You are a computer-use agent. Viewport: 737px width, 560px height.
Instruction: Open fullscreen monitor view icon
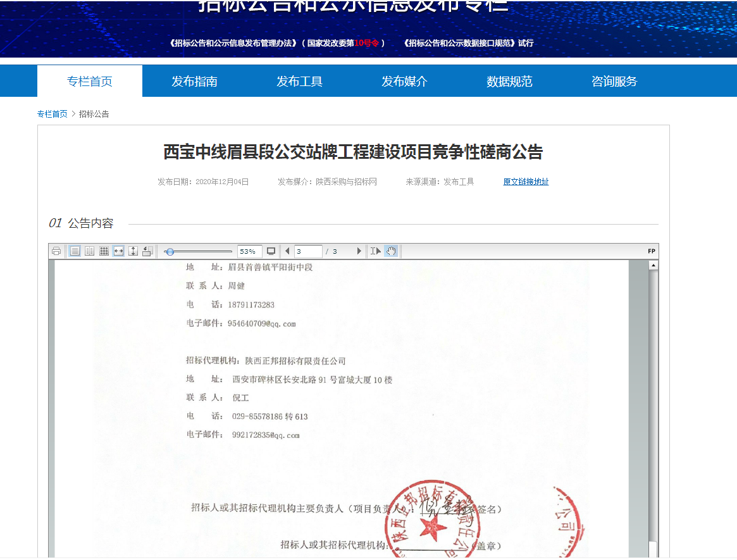point(271,251)
